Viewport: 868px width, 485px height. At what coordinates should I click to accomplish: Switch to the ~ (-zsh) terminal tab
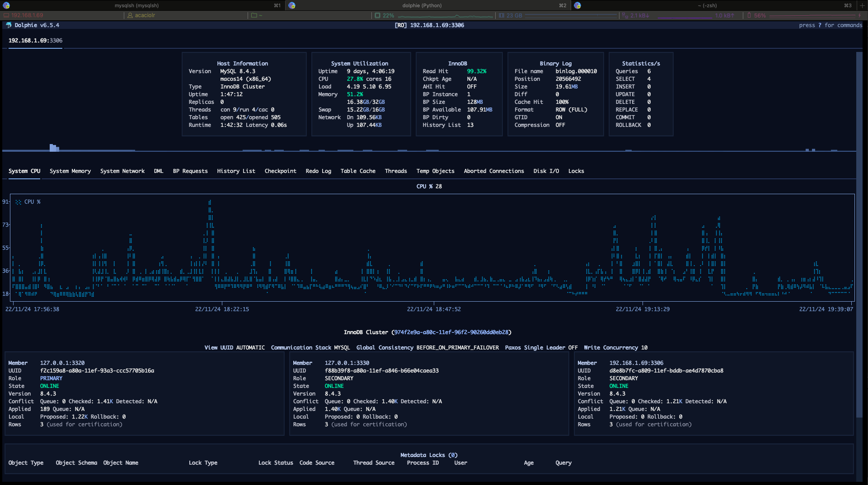coord(714,5)
